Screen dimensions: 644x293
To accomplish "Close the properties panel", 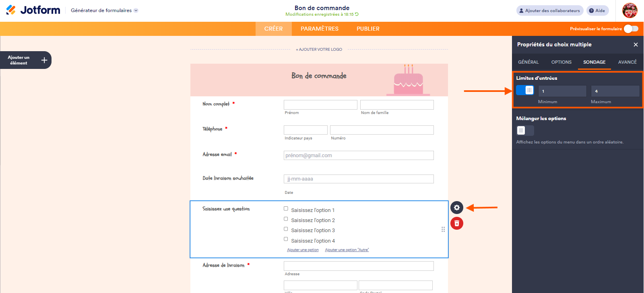I will [636, 45].
